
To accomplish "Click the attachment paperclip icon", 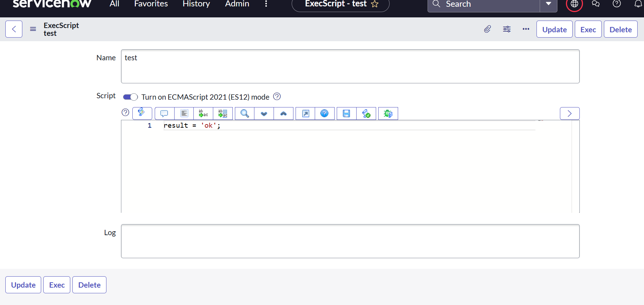I will pos(488,29).
